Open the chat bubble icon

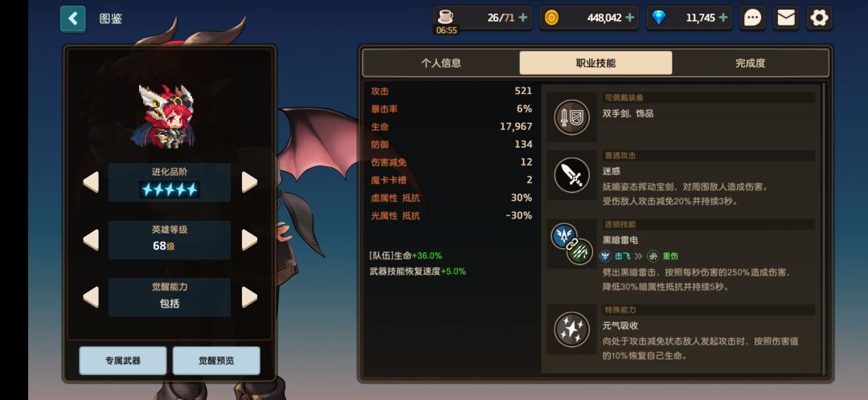[x=752, y=18]
